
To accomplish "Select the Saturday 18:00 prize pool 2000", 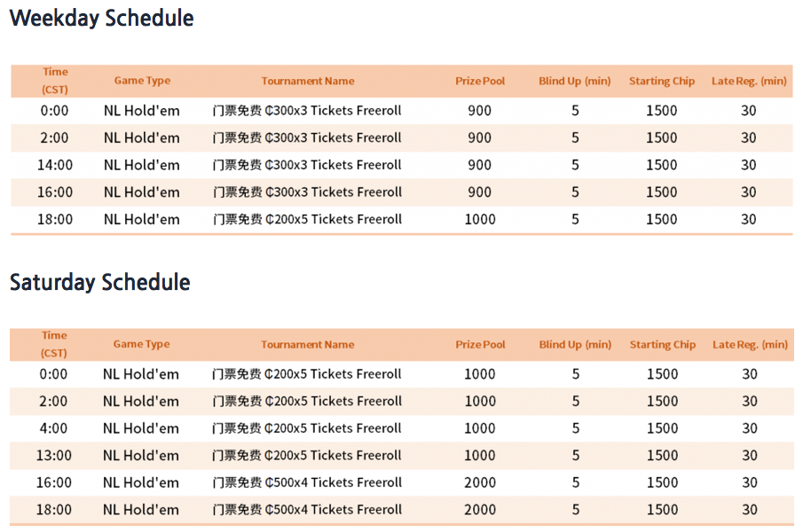I will [x=480, y=510].
